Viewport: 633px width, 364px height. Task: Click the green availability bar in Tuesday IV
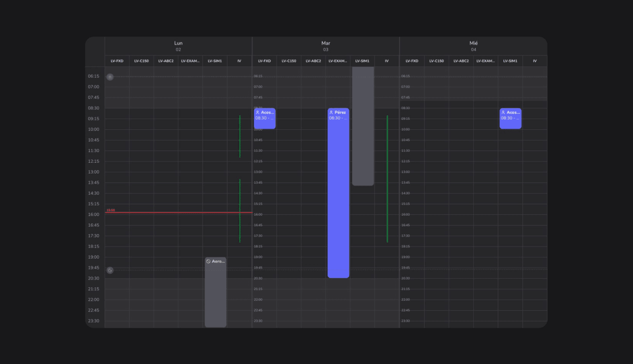click(387, 179)
